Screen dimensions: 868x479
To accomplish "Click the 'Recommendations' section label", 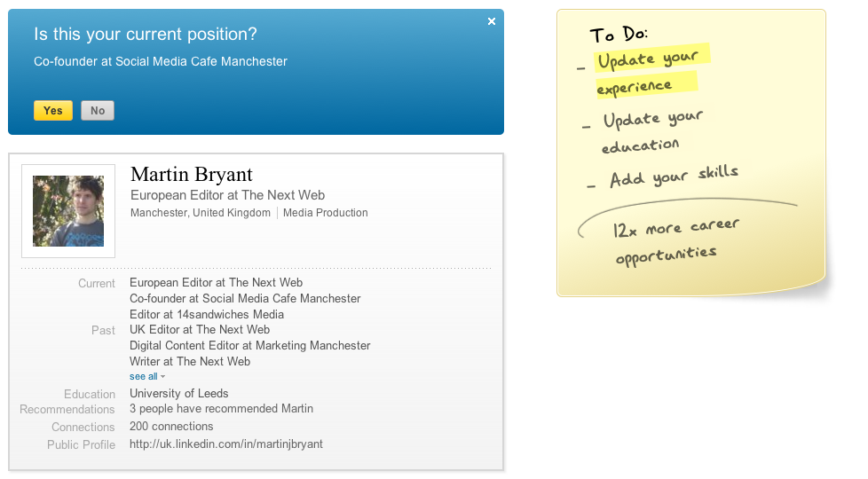I will coord(67,409).
